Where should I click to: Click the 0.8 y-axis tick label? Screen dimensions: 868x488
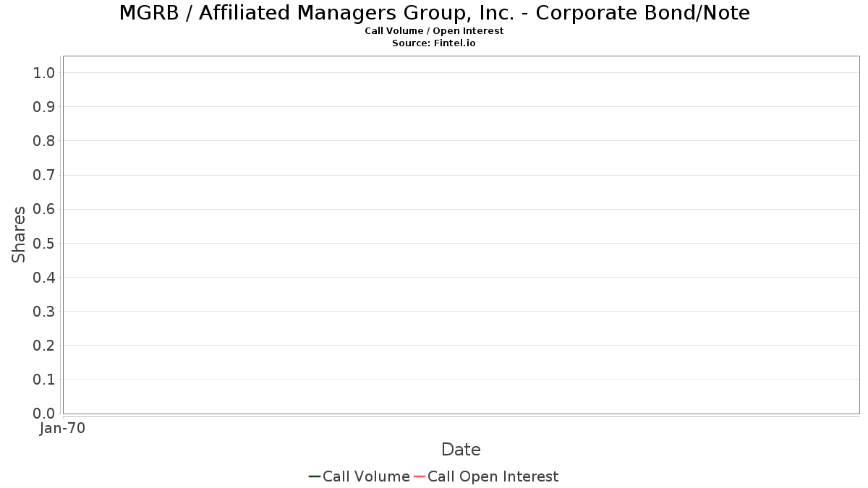tap(44, 141)
